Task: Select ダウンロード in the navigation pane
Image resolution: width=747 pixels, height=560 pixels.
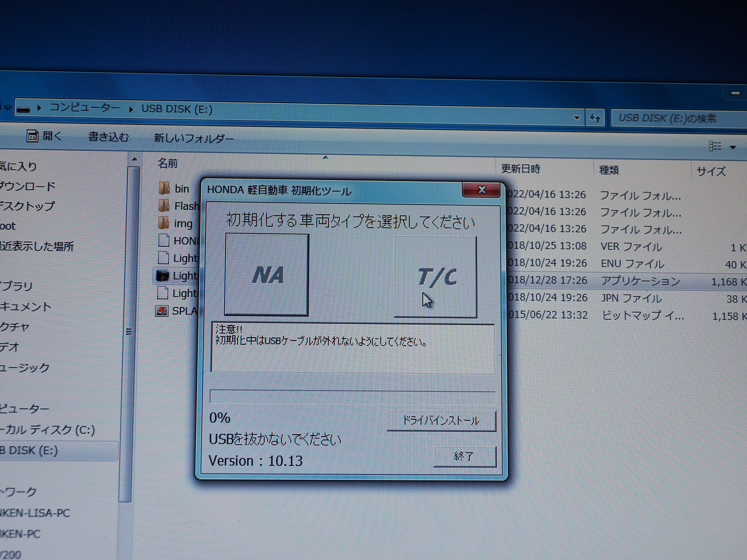Action: 28,186
